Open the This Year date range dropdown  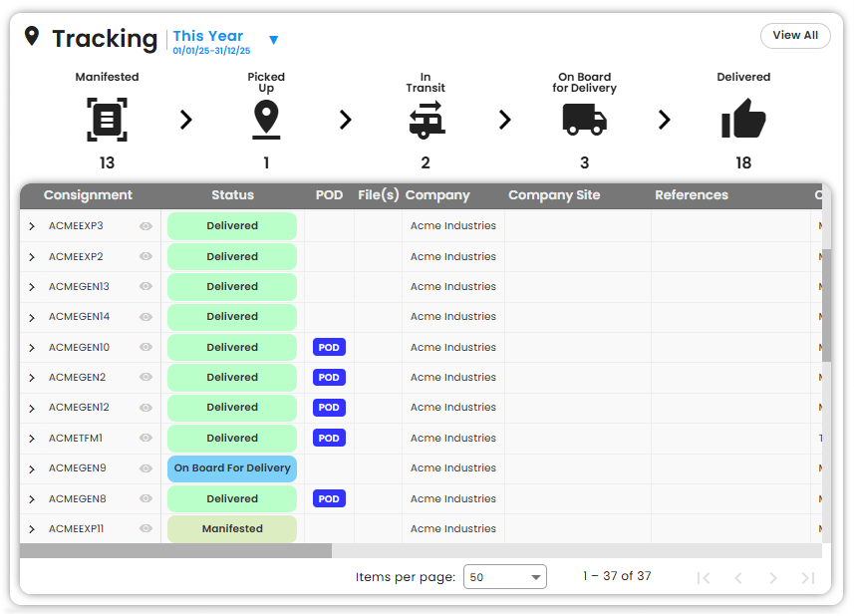[x=273, y=41]
